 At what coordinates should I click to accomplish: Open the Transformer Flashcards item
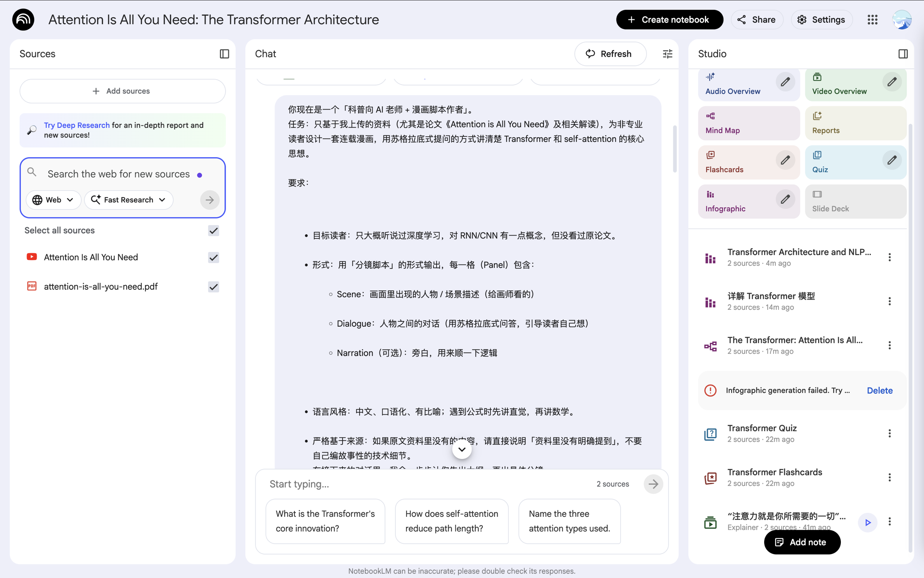coord(774,477)
